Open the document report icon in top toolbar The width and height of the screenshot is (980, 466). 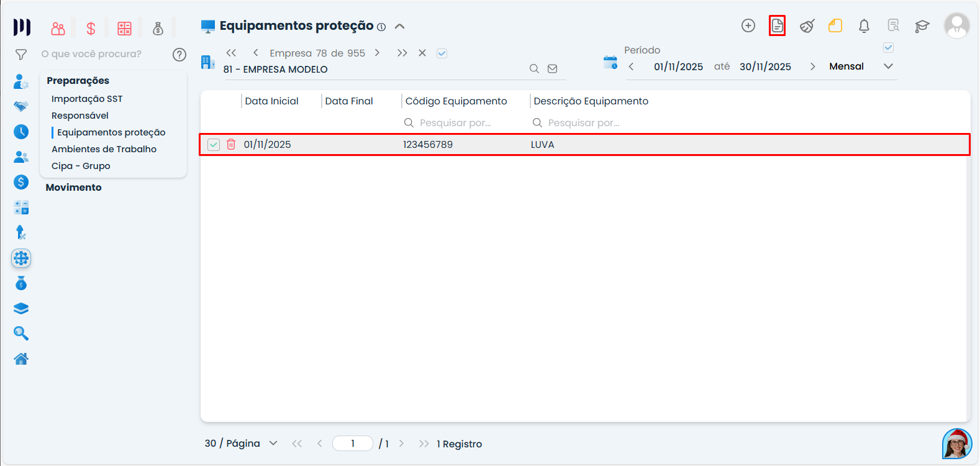point(777,25)
